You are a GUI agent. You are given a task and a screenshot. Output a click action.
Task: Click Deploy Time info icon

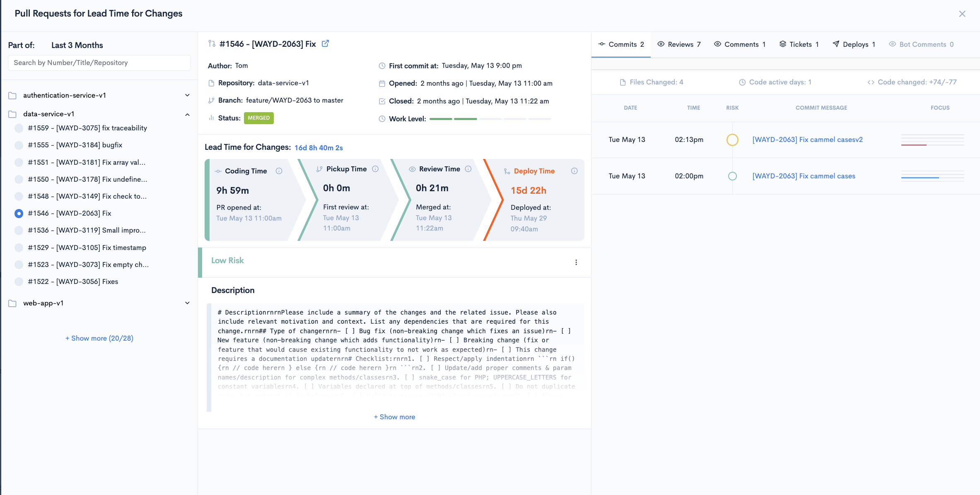574,171
